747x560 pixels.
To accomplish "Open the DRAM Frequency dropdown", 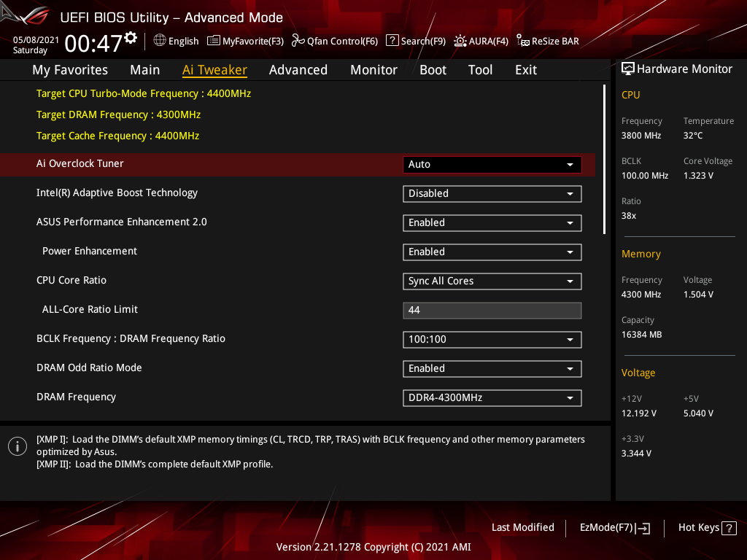I will click(x=492, y=397).
